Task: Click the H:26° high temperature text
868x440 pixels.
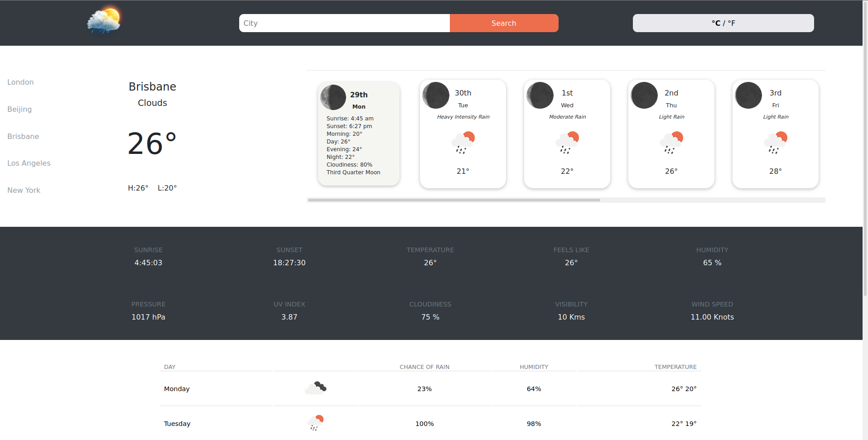Action: 138,188
